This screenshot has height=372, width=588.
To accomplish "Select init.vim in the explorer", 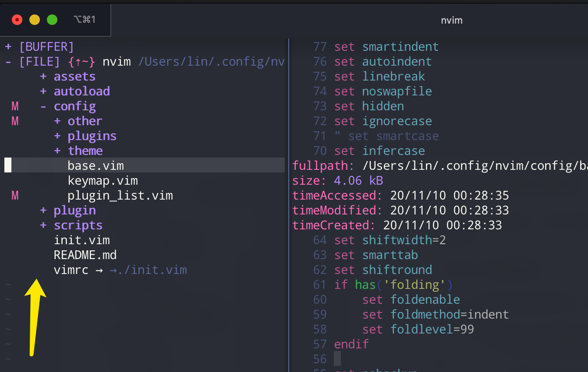I will pyautogui.click(x=82, y=240).
